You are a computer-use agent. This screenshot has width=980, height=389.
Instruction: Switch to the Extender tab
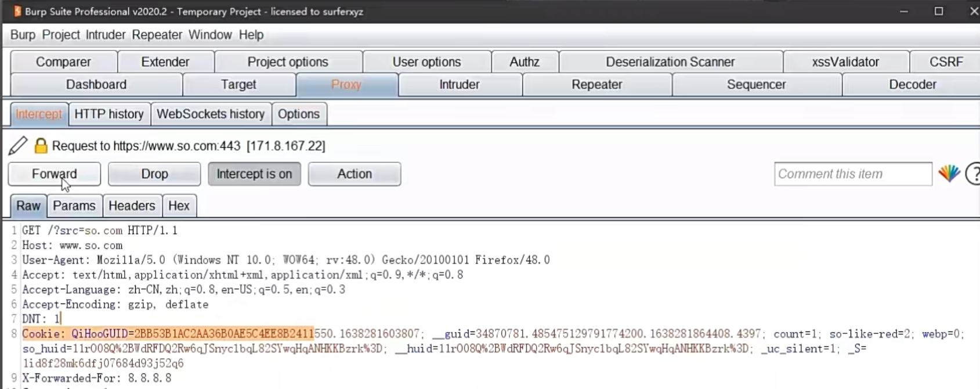[x=165, y=62]
